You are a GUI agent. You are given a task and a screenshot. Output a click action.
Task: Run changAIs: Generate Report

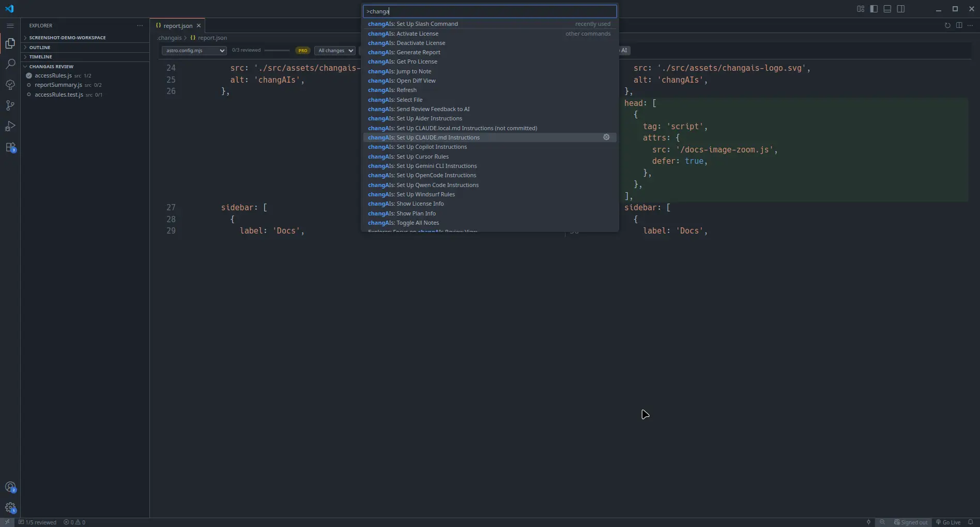489,52
